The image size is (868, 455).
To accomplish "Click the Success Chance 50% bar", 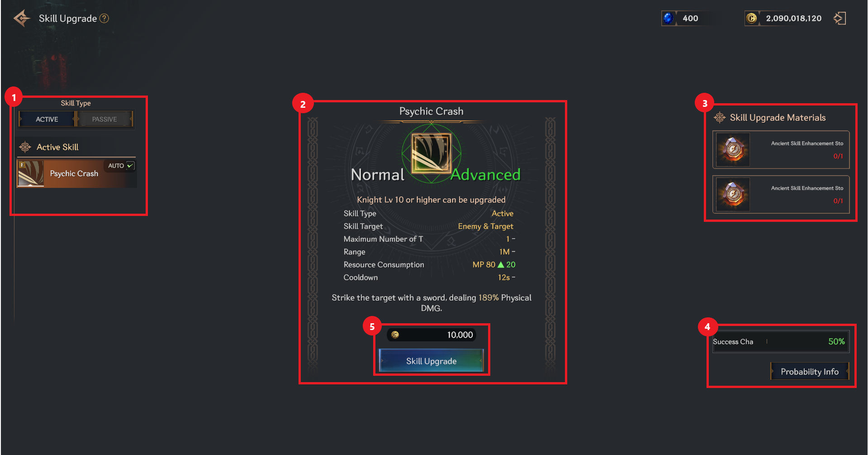I will (781, 342).
